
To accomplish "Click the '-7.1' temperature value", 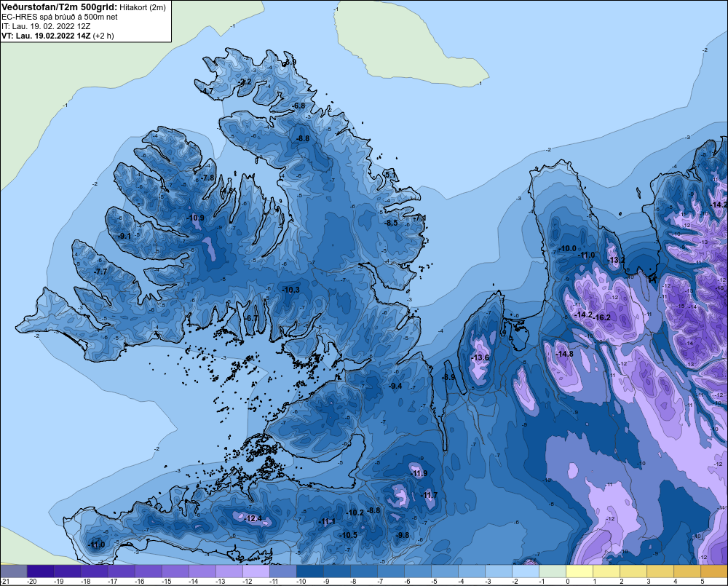I will tap(420, 218).
